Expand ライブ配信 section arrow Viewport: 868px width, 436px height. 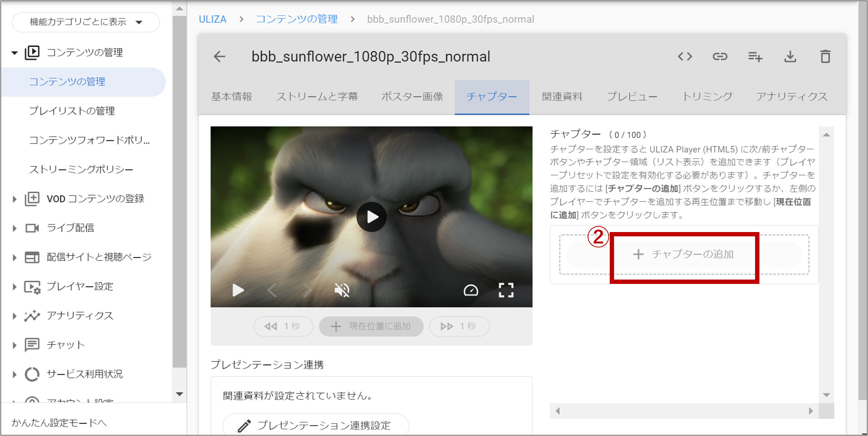click(15, 228)
